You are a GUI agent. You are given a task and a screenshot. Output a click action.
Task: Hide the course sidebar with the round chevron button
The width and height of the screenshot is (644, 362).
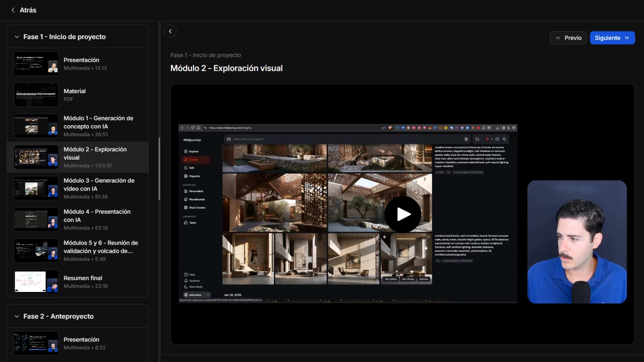pos(170,31)
